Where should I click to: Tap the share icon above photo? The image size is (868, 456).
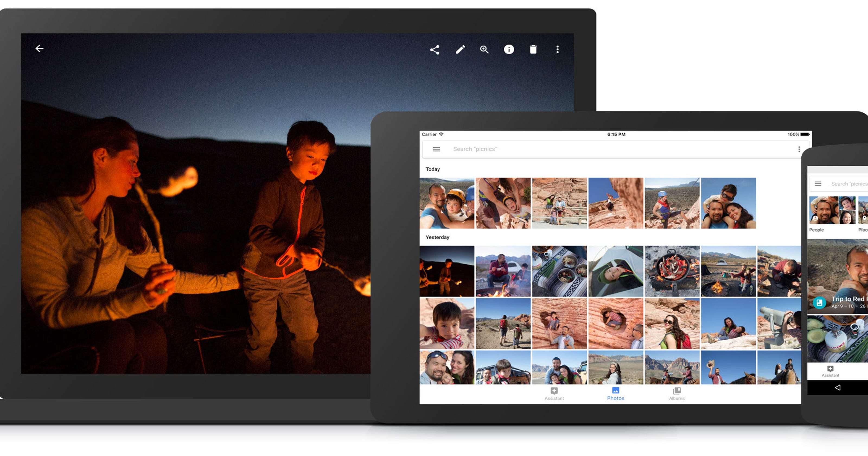(x=435, y=50)
